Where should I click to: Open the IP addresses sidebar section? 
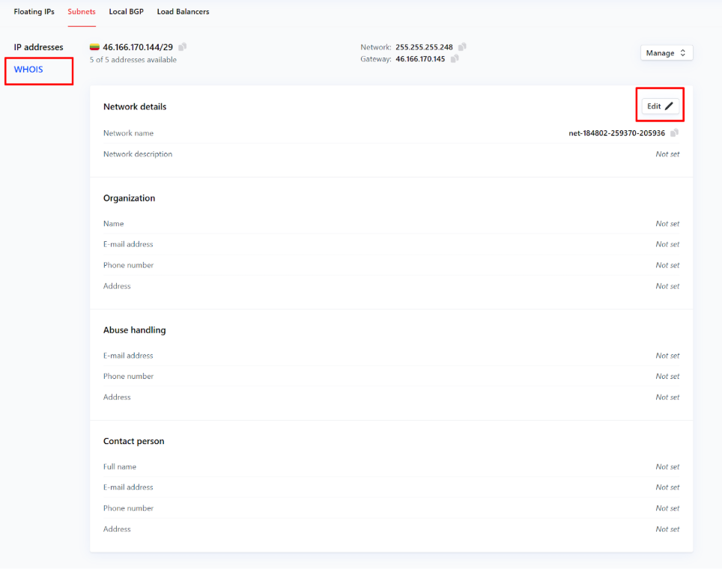(38, 47)
